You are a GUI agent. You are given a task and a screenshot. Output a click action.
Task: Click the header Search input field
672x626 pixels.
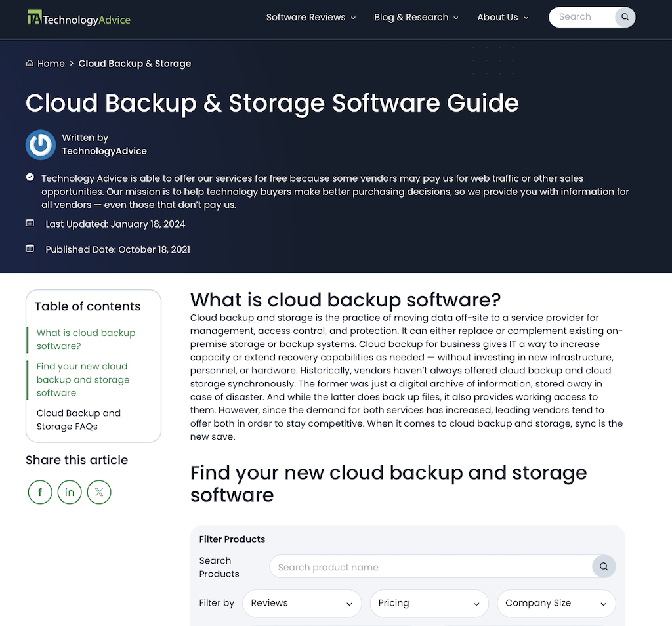(582, 17)
